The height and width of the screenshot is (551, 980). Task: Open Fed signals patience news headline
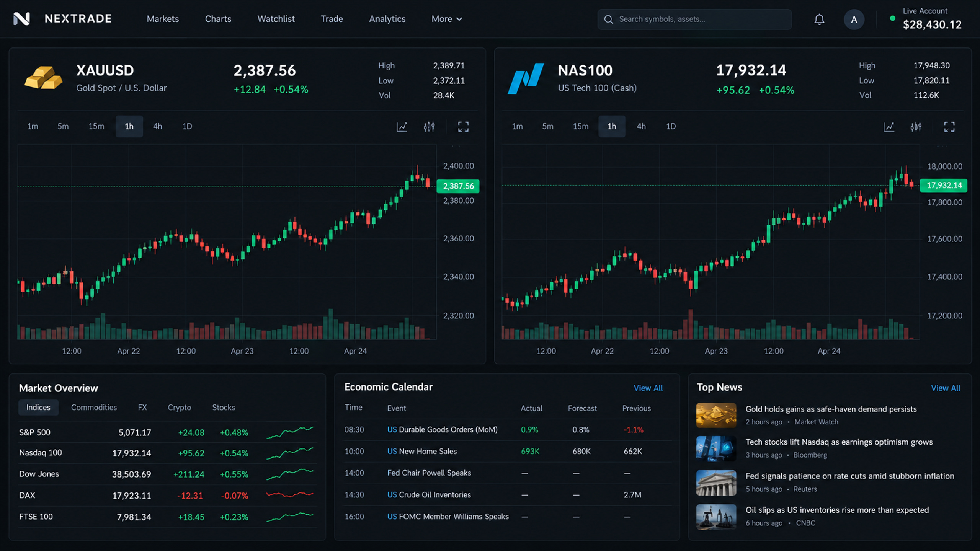(x=849, y=476)
